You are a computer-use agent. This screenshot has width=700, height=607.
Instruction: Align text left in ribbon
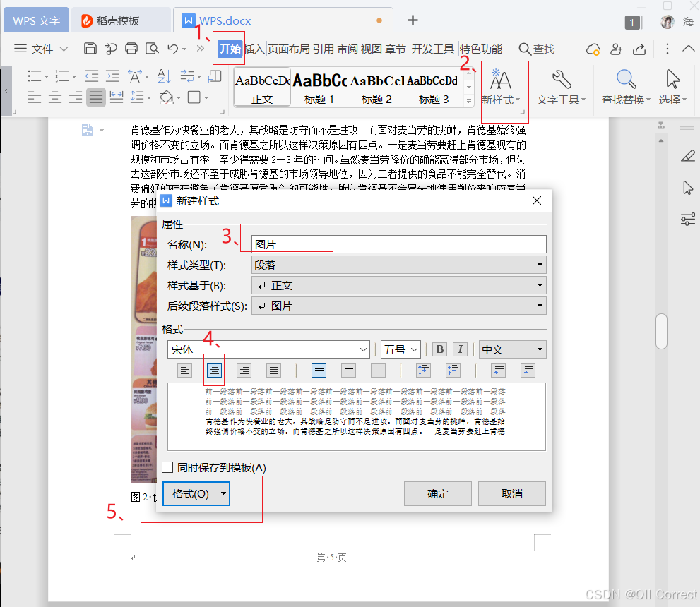[35, 97]
